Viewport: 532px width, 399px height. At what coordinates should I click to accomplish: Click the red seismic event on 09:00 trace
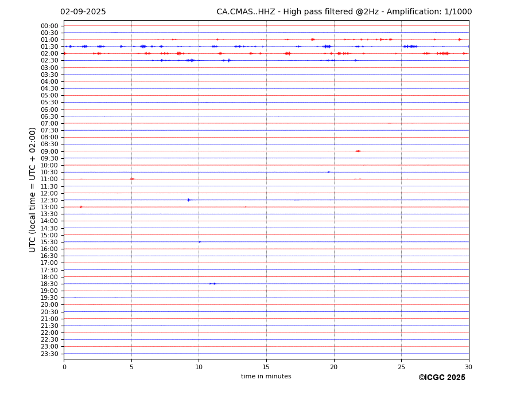coord(358,151)
